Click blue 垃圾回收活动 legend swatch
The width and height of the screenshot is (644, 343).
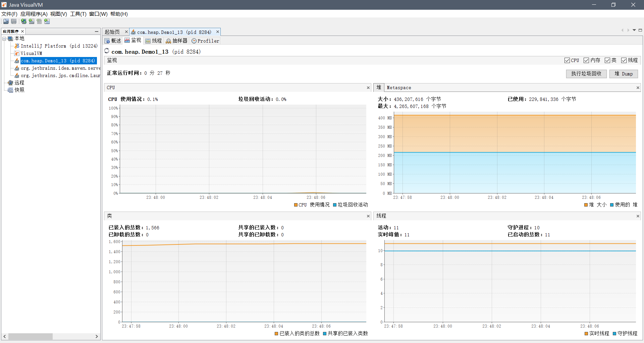[x=335, y=205]
